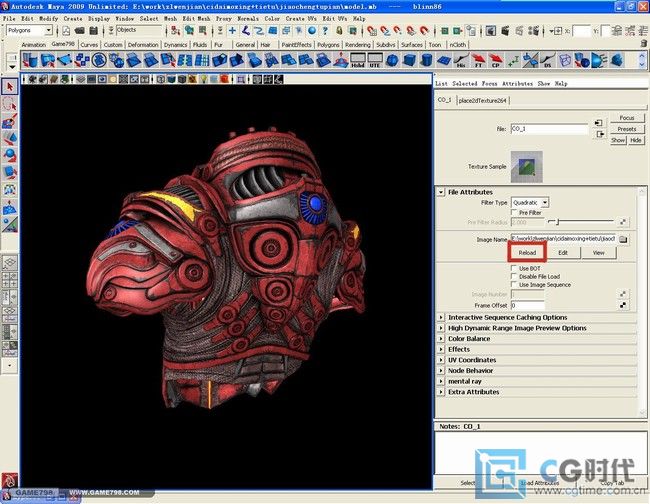Click open scene folder icon in status line

click(x=80, y=31)
